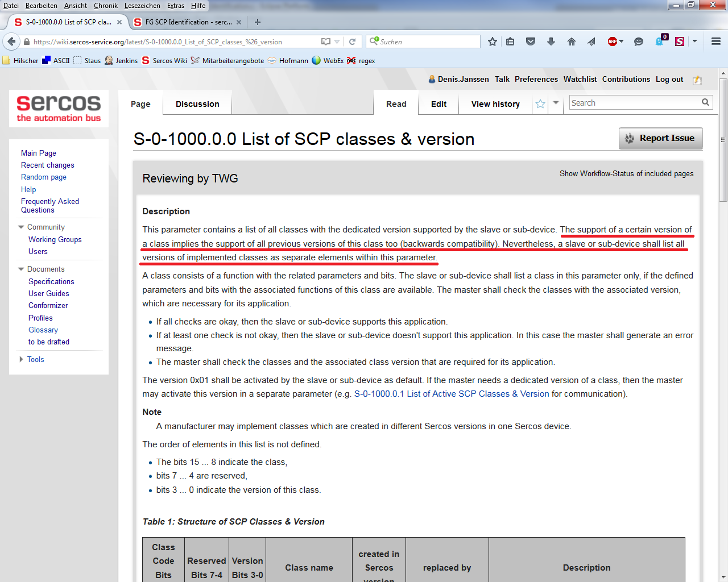This screenshot has width=728, height=582.
Task: Expand the Tools sidebar section
Action: 21,359
